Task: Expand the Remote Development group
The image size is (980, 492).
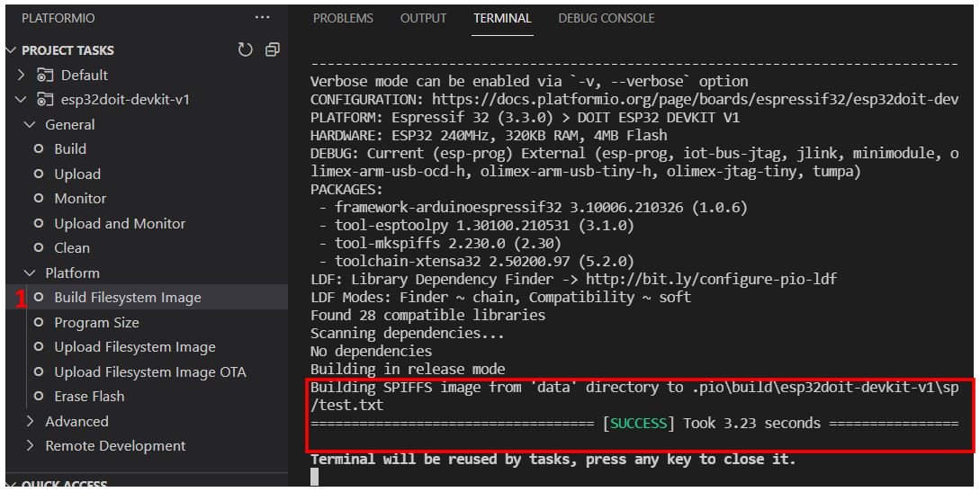Action: (30, 446)
